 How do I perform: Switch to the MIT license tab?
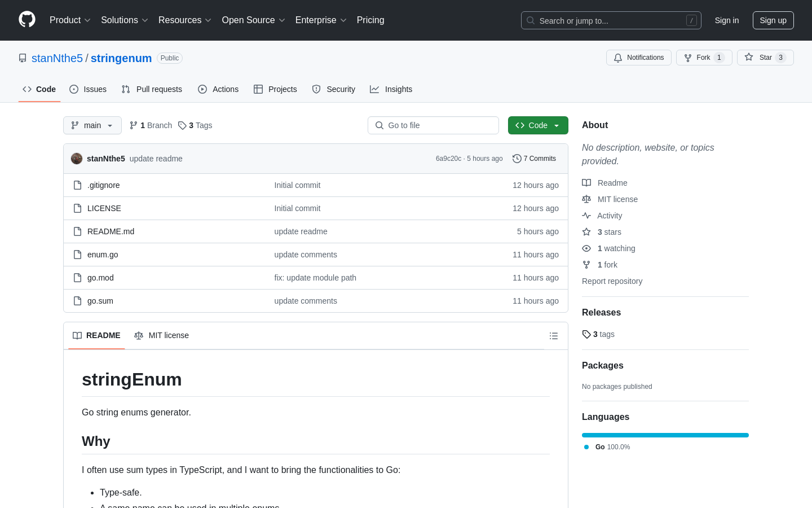click(161, 335)
